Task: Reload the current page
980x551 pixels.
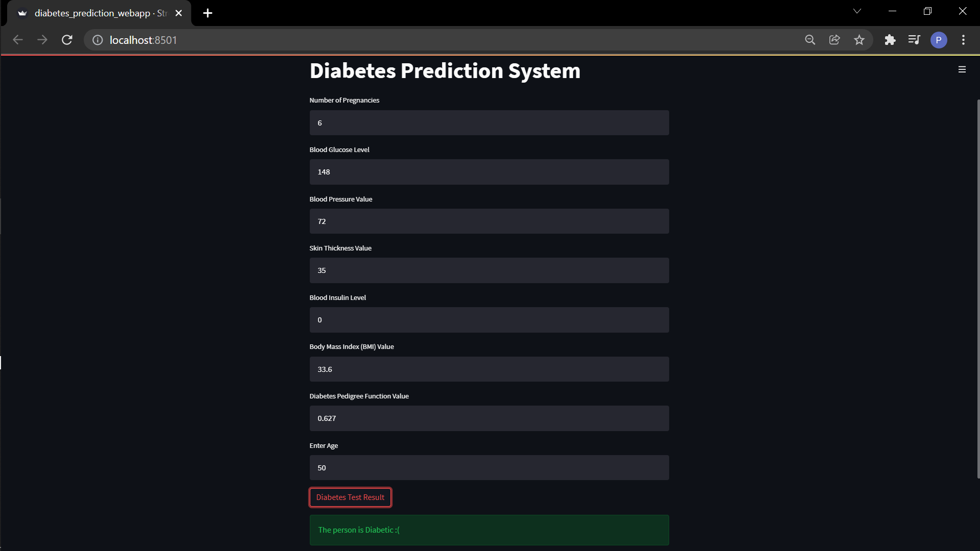Action: pyautogui.click(x=67, y=40)
